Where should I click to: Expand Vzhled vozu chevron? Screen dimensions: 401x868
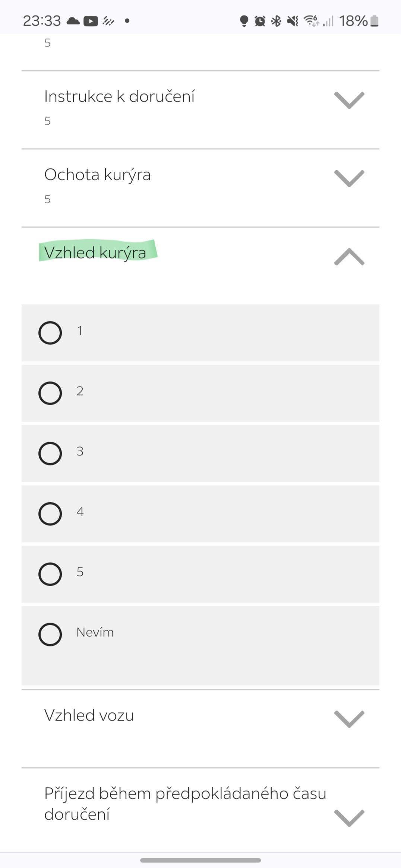point(349,719)
